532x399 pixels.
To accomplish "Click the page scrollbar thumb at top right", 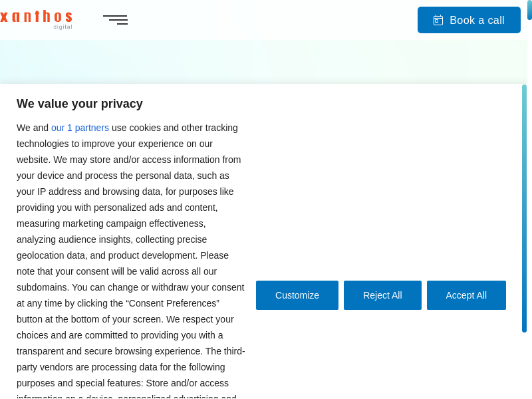I will click(529, 10).
